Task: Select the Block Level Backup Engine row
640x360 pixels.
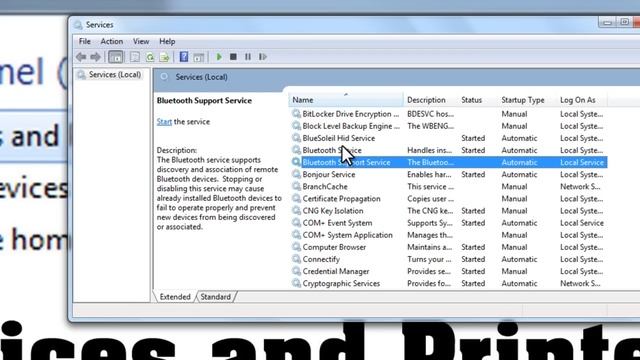Action: tap(448, 126)
